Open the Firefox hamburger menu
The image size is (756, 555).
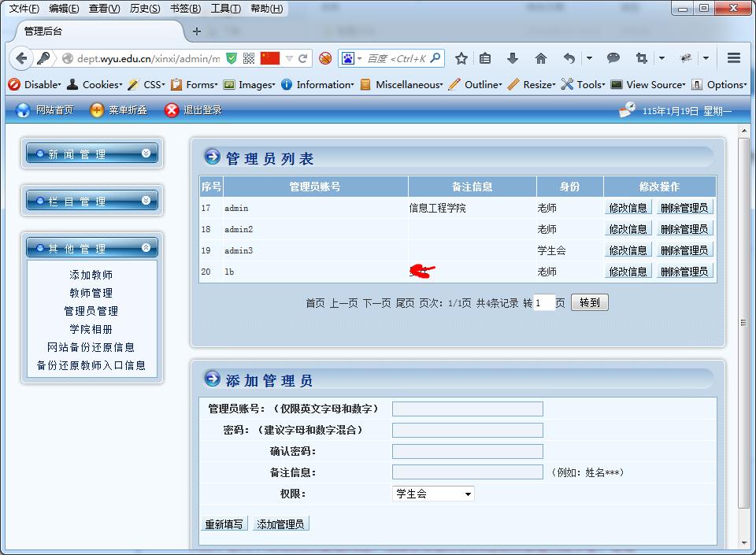[734, 58]
